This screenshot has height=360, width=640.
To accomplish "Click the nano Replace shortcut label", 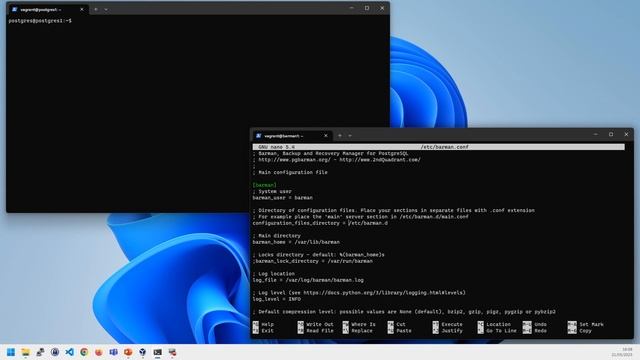I will tap(362, 331).
